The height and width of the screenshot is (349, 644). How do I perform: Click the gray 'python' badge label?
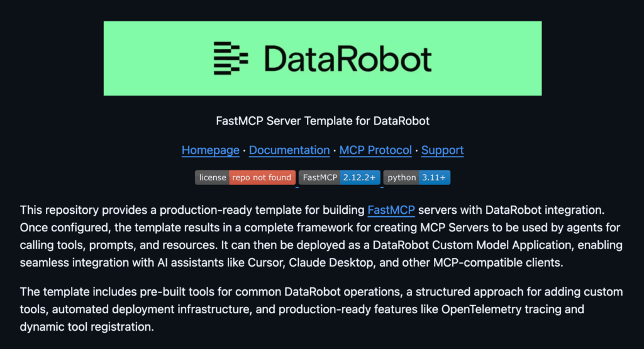pyautogui.click(x=401, y=177)
